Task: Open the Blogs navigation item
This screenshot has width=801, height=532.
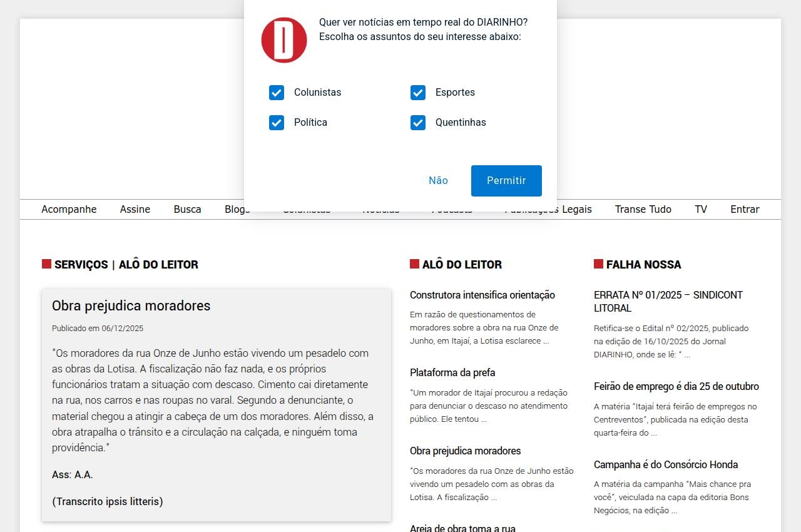Action: coord(234,210)
